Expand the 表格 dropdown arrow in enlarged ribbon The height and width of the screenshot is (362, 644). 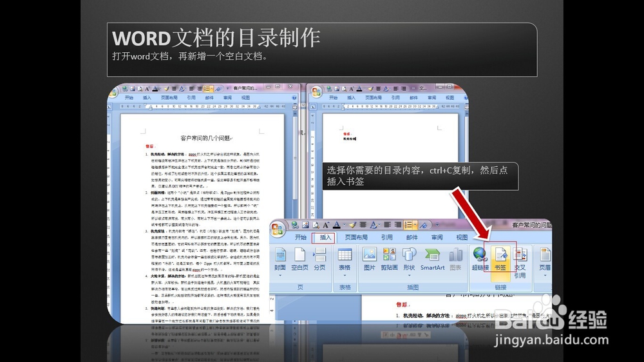pyautogui.click(x=345, y=275)
